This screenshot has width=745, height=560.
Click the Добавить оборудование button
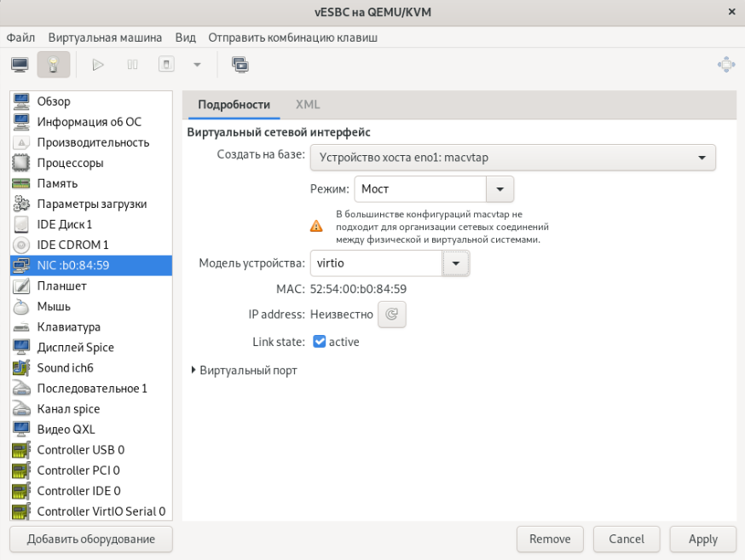coord(91,539)
